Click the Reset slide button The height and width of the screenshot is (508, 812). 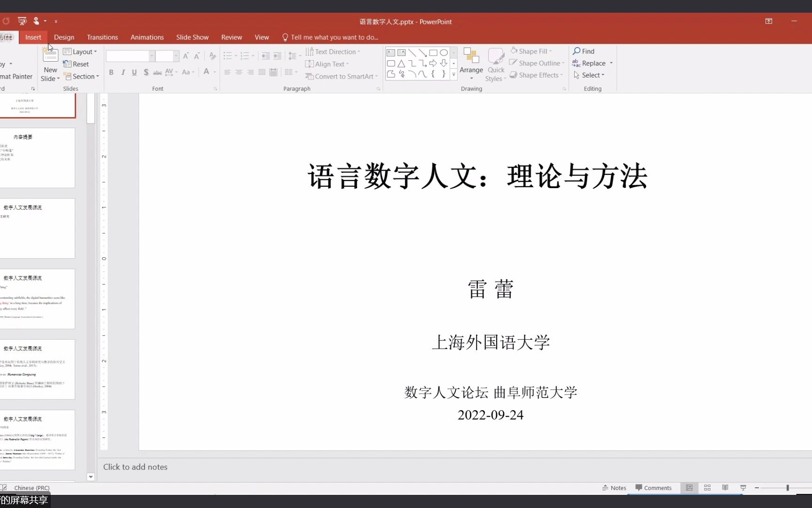[76, 64]
